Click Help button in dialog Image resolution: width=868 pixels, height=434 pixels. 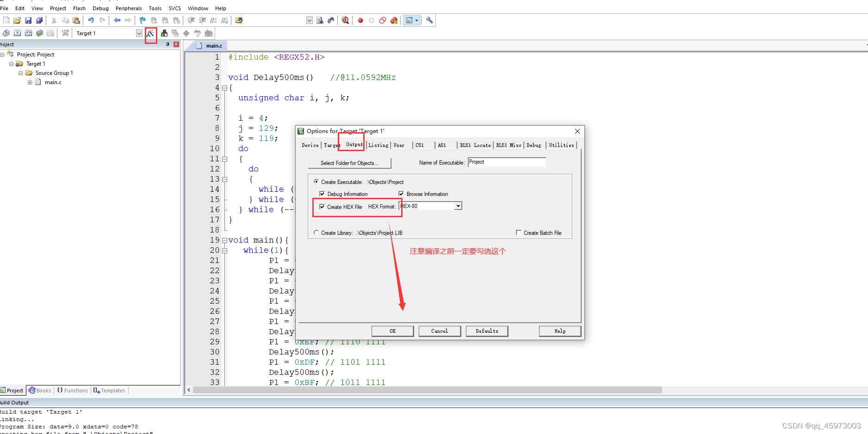tap(560, 331)
